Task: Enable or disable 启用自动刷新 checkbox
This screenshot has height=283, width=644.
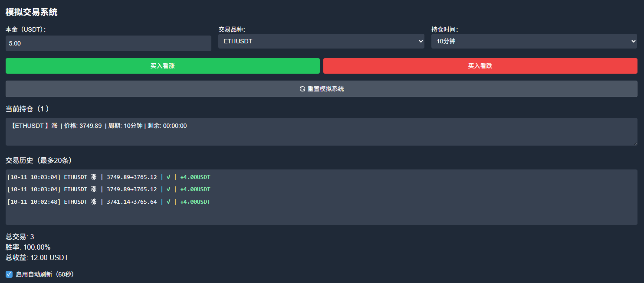Action: [x=9, y=274]
